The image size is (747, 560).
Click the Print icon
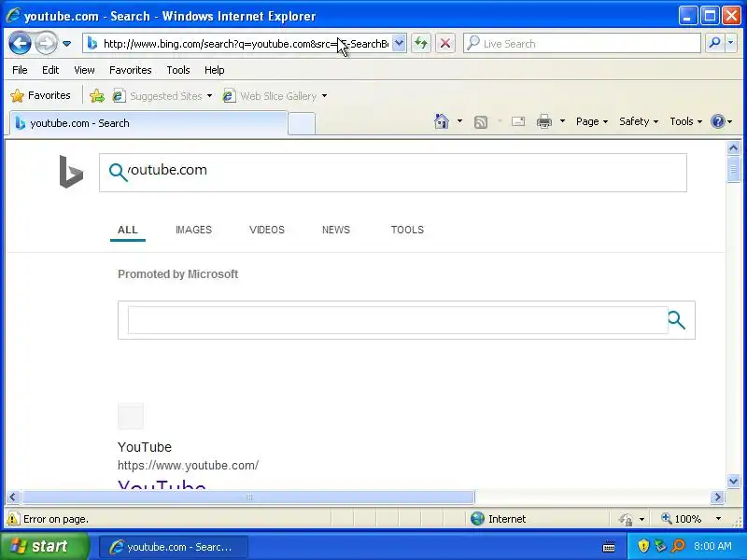click(544, 121)
